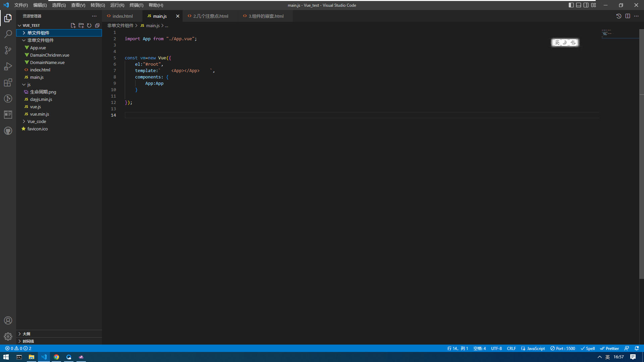This screenshot has width=644, height=362.
Task: Open File Explorer from the taskbar
Action: coord(32,357)
